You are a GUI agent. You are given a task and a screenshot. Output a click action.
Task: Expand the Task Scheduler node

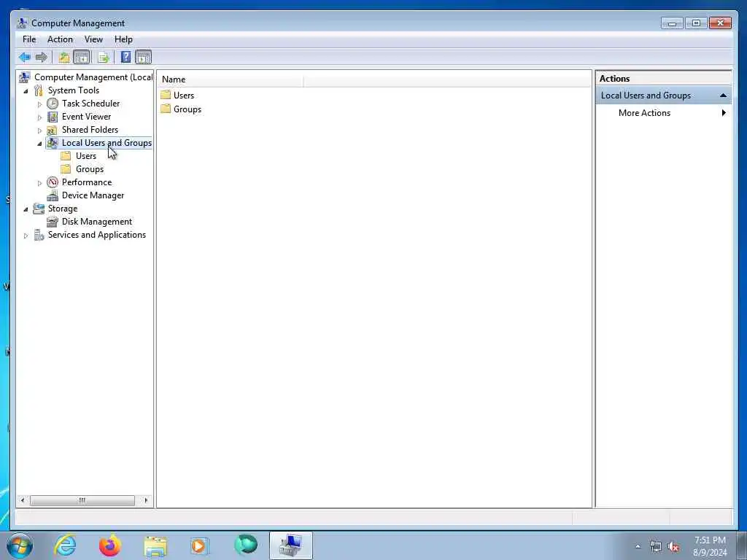[x=39, y=104]
